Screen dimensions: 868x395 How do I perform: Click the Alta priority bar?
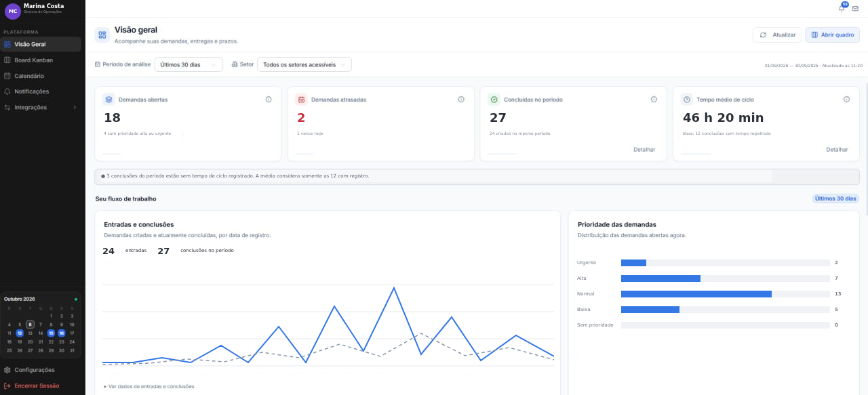[x=660, y=278]
